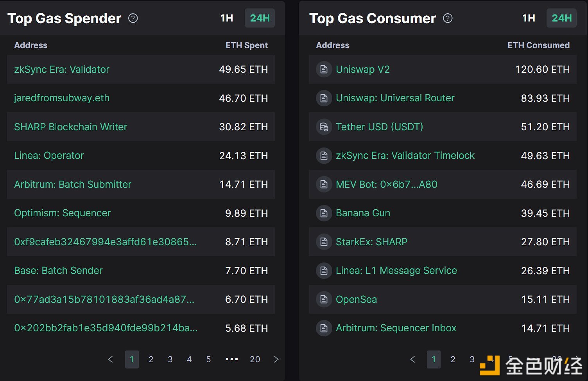
Task: Jump to page 20 of gas spenders
Action: click(x=255, y=359)
